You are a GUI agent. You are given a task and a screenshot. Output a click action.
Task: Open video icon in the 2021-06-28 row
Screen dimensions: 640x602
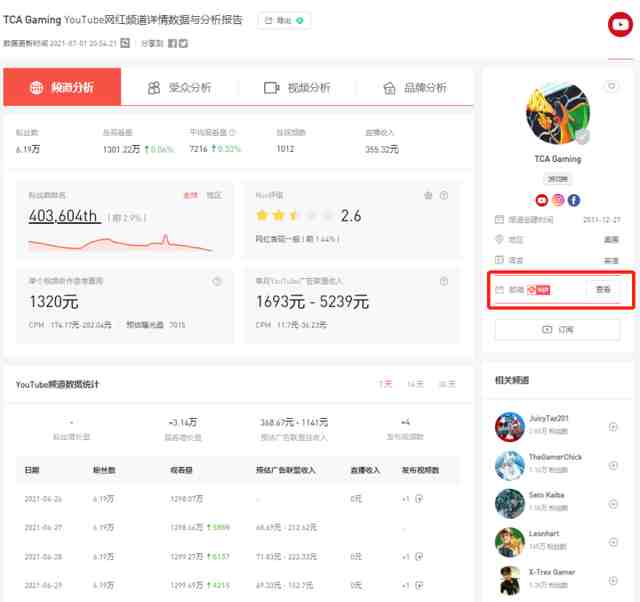419,556
